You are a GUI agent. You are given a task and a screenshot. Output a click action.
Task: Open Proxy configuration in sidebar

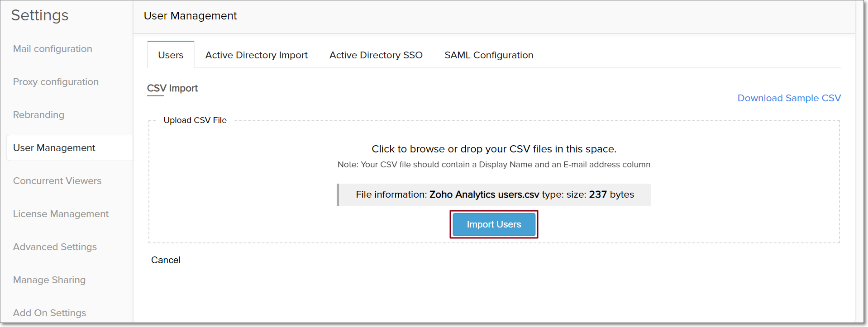pyautogui.click(x=56, y=82)
